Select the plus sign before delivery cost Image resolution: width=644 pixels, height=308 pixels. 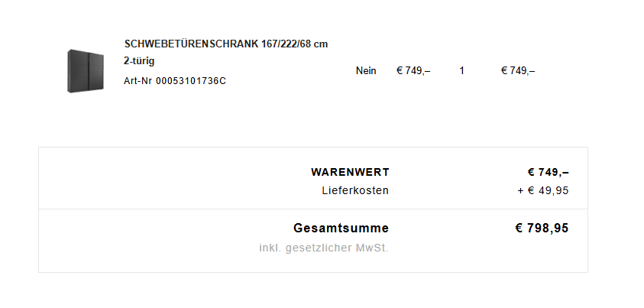(520, 191)
